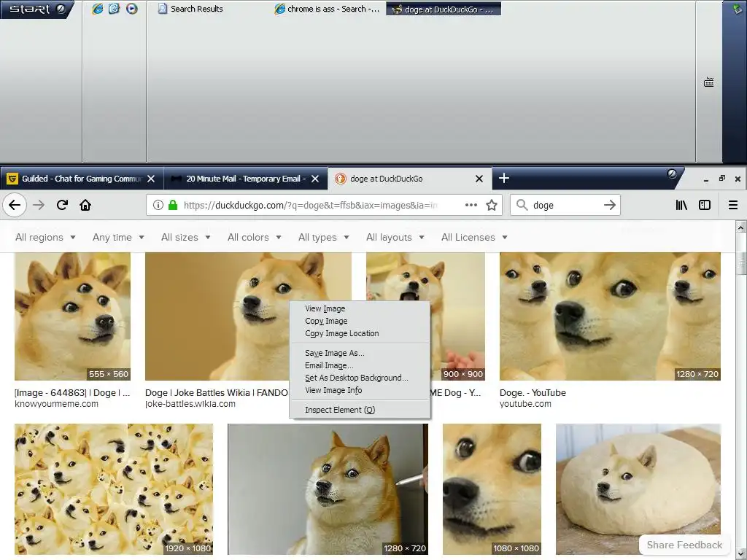Open the youtube.com source link
The height and width of the screenshot is (560, 747).
coord(525,404)
